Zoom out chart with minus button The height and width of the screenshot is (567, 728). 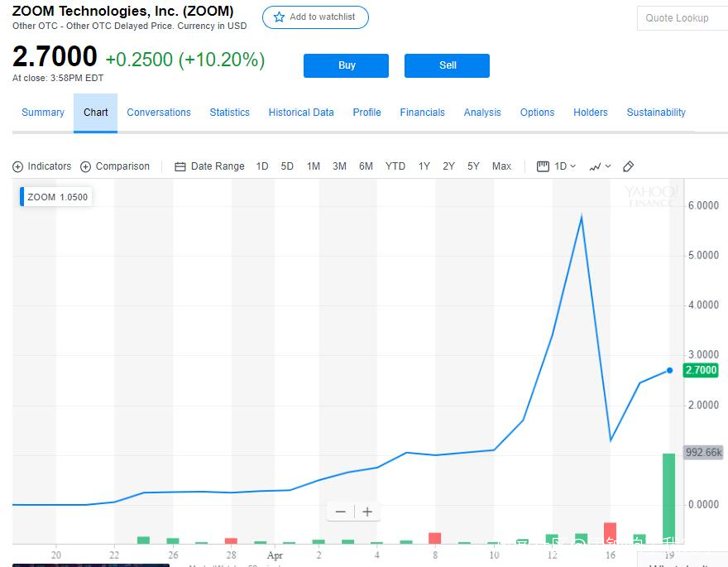pos(340,512)
